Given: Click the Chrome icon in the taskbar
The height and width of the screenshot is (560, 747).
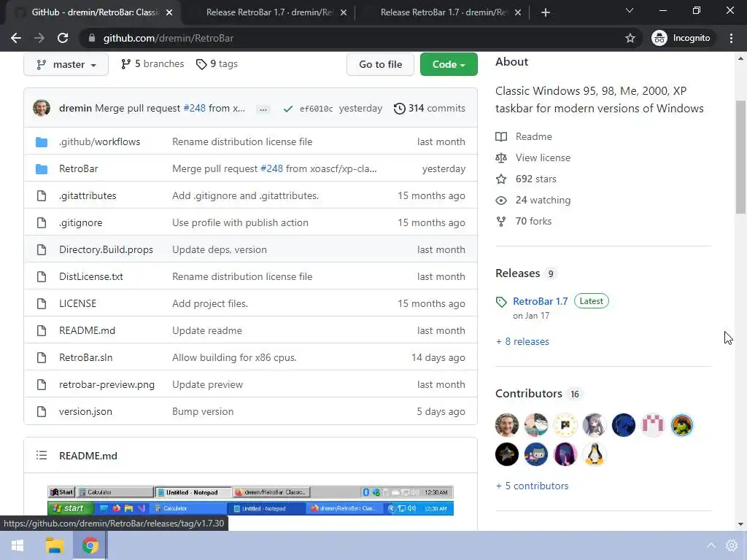Looking at the screenshot, I should [90, 545].
